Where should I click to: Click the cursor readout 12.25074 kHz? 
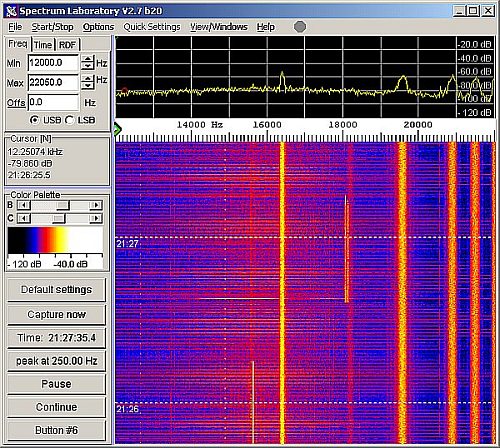pos(35,152)
